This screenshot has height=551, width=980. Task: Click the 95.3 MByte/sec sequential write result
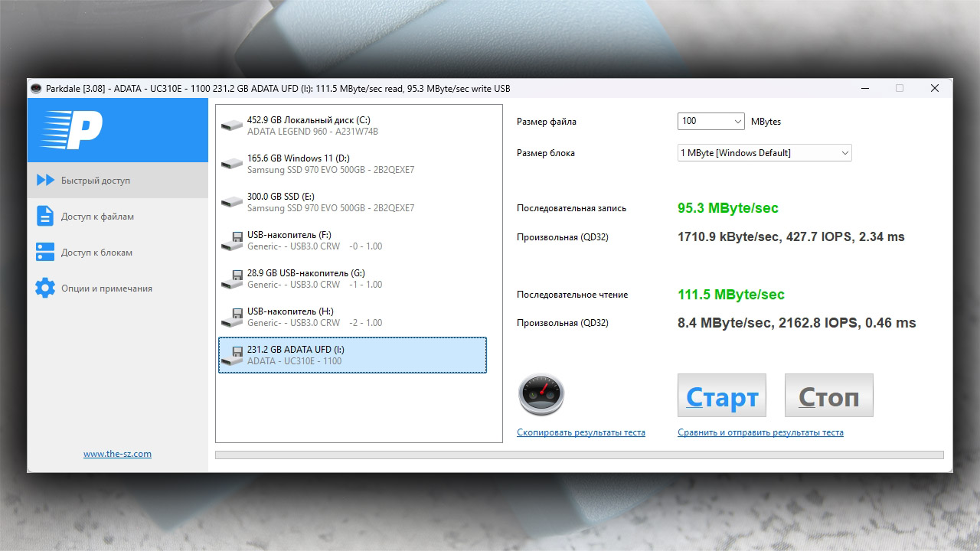click(x=728, y=208)
